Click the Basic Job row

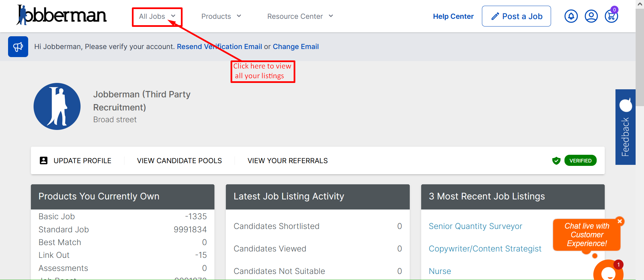(122, 217)
